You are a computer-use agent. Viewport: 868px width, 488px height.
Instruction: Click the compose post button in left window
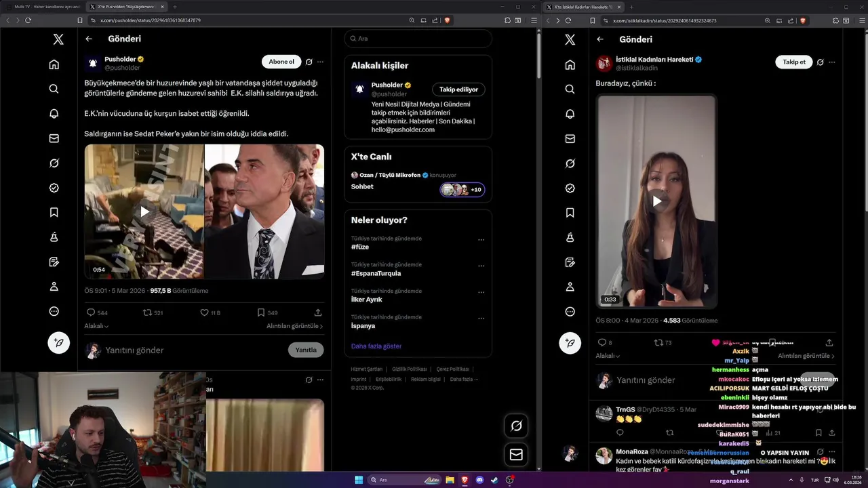[58, 343]
